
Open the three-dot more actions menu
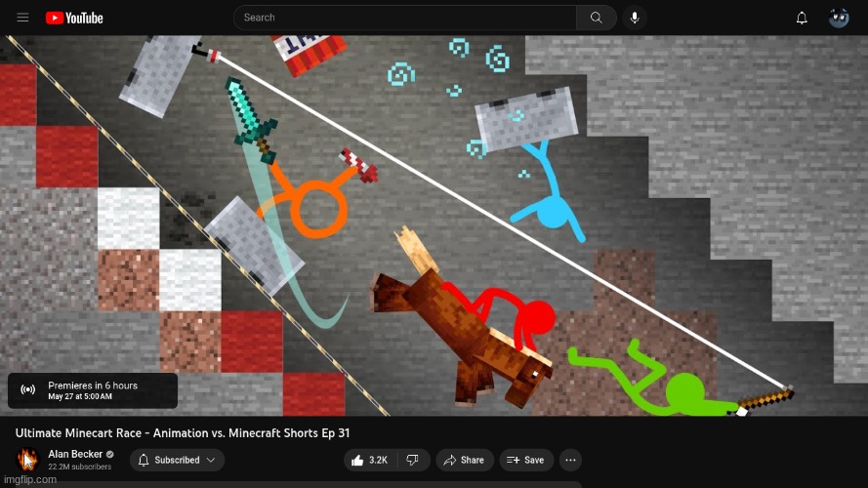[x=571, y=460]
